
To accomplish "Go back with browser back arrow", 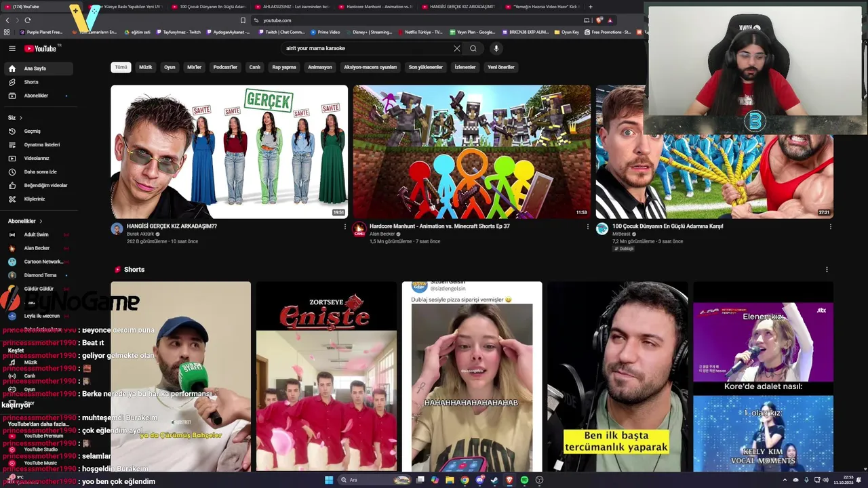I will click(x=7, y=20).
